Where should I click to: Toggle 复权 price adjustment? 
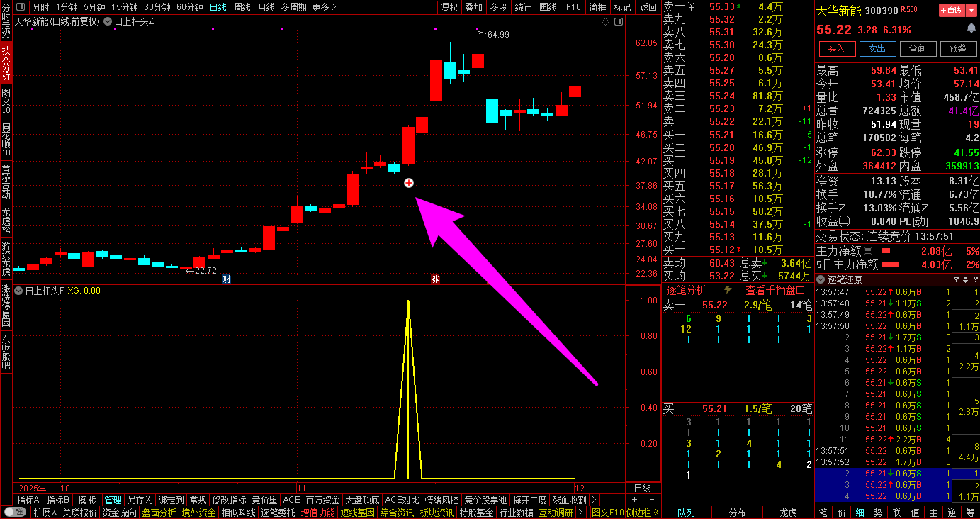tap(450, 7)
